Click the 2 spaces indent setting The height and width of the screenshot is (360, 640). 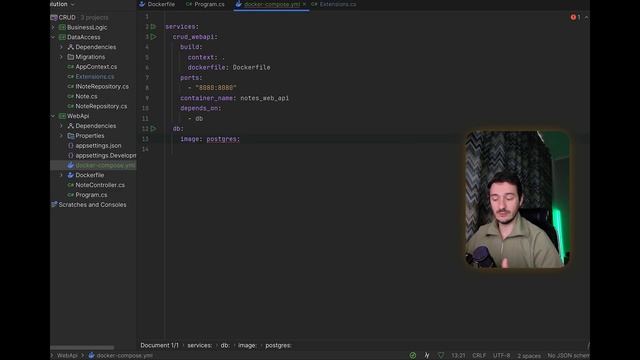529,356
